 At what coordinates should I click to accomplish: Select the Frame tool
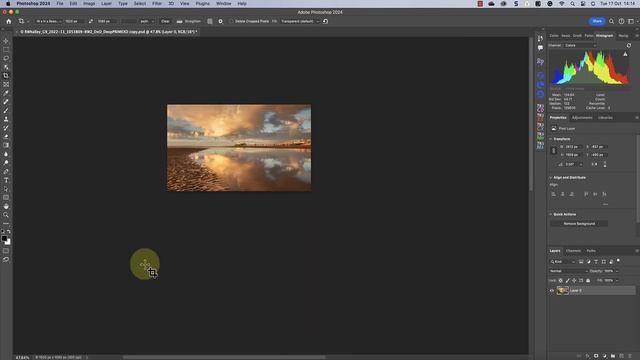click(x=6, y=84)
